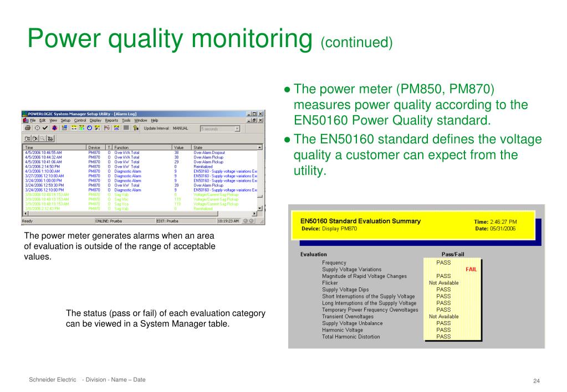Click the horizontal scrollbar left arrow
567x392 pixels.
coord(25,214)
